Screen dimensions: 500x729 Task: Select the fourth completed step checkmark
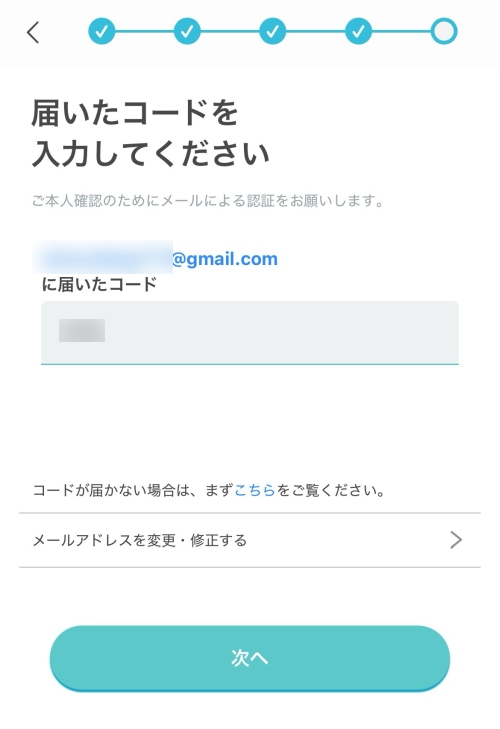pos(358,31)
